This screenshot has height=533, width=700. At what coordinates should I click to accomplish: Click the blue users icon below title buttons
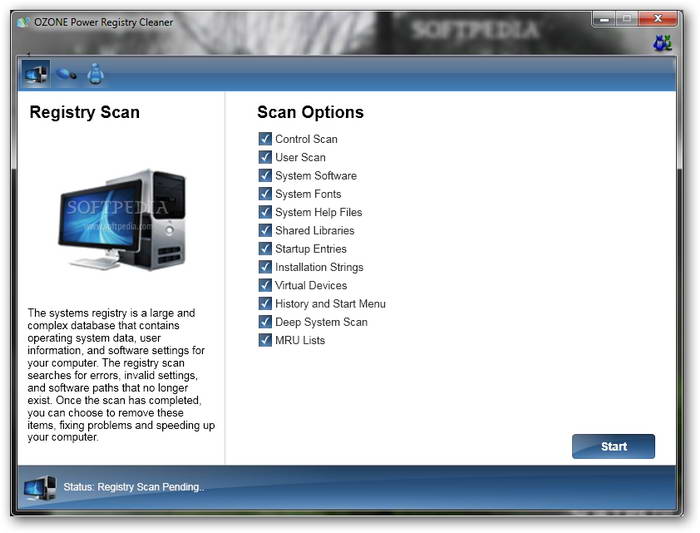662,43
